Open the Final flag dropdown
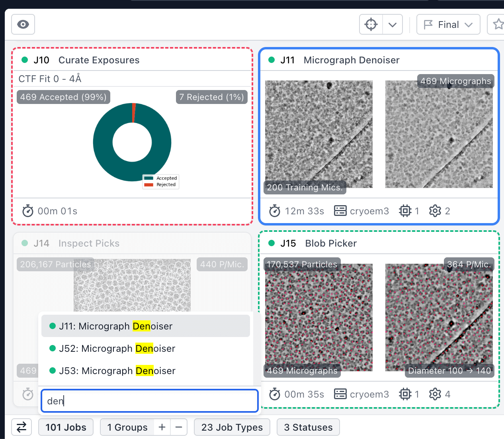This screenshot has height=439, width=504. (448, 25)
